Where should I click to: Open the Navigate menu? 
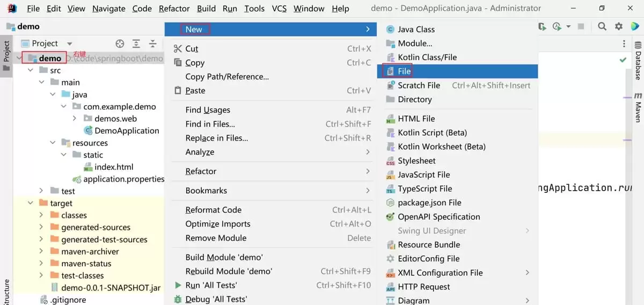click(109, 9)
